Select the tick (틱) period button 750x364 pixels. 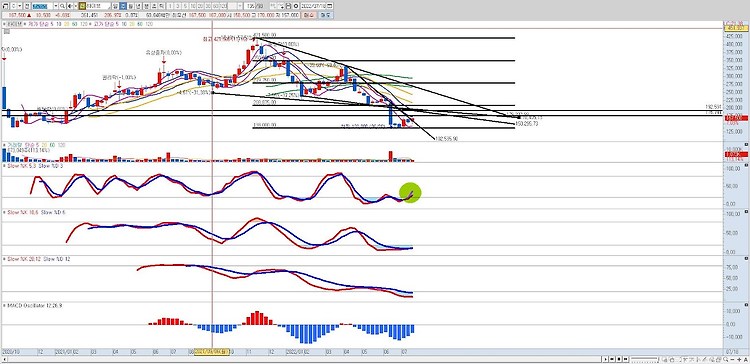[x=161, y=6]
